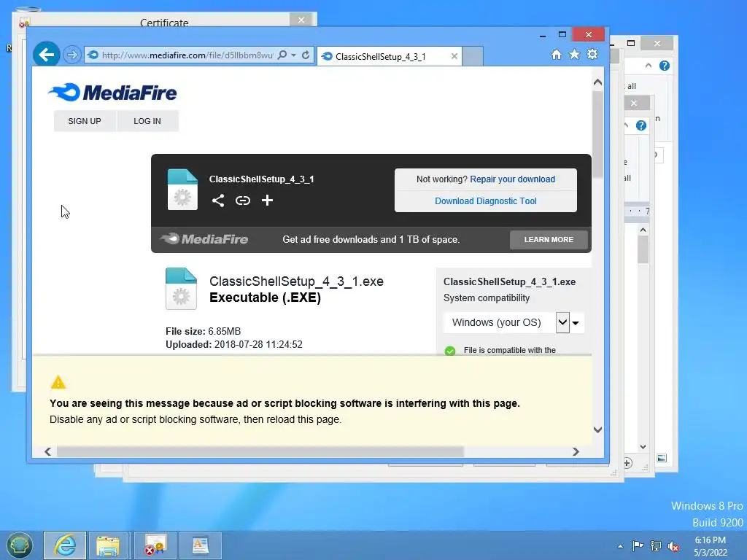Click the search magnifier in address bar

point(282,55)
